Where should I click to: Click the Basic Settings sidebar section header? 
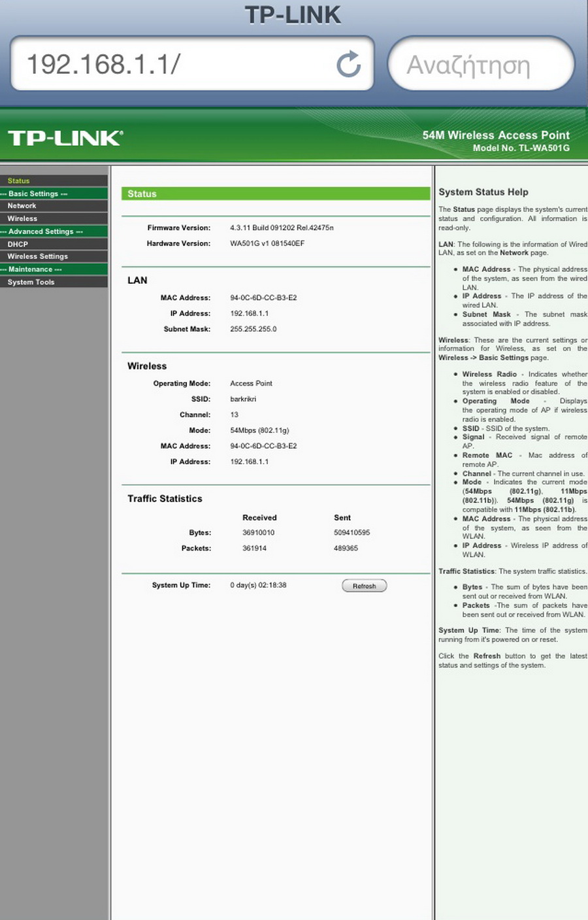tap(54, 194)
